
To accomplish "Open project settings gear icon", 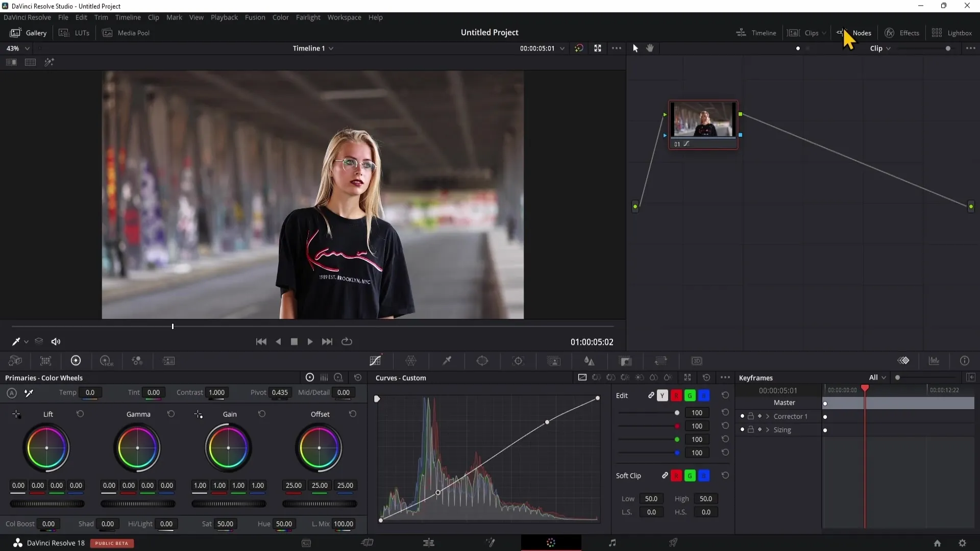I will tap(963, 543).
